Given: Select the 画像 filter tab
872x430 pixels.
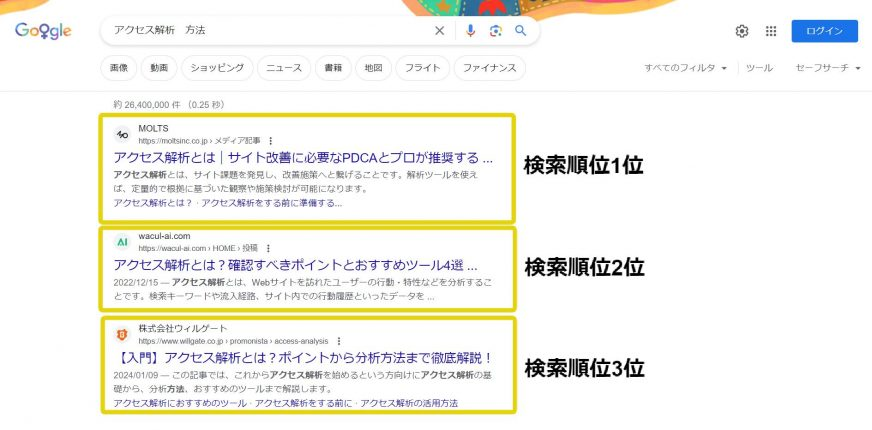Looking at the screenshot, I should click(x=119, y=68).
